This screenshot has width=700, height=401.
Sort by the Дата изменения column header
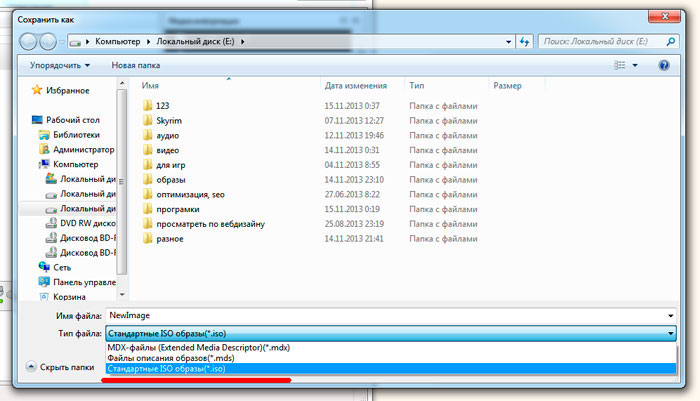tap(356, 85)
